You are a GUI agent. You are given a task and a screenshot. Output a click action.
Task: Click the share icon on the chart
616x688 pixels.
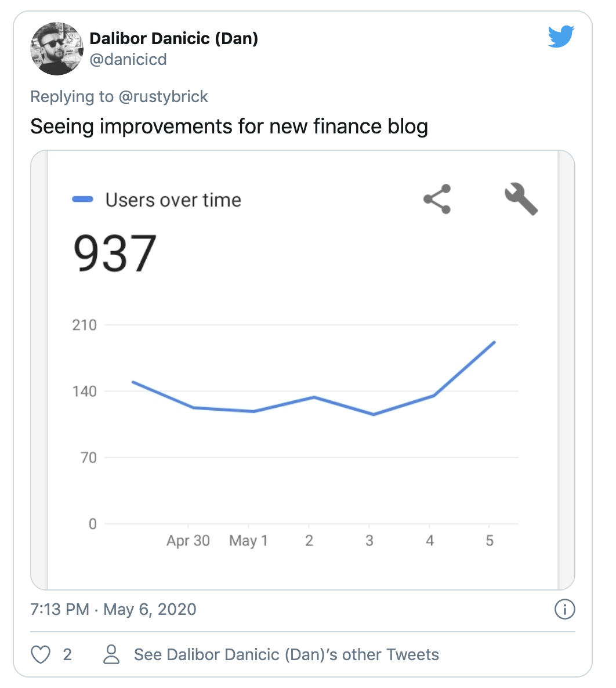pos(437,200)
